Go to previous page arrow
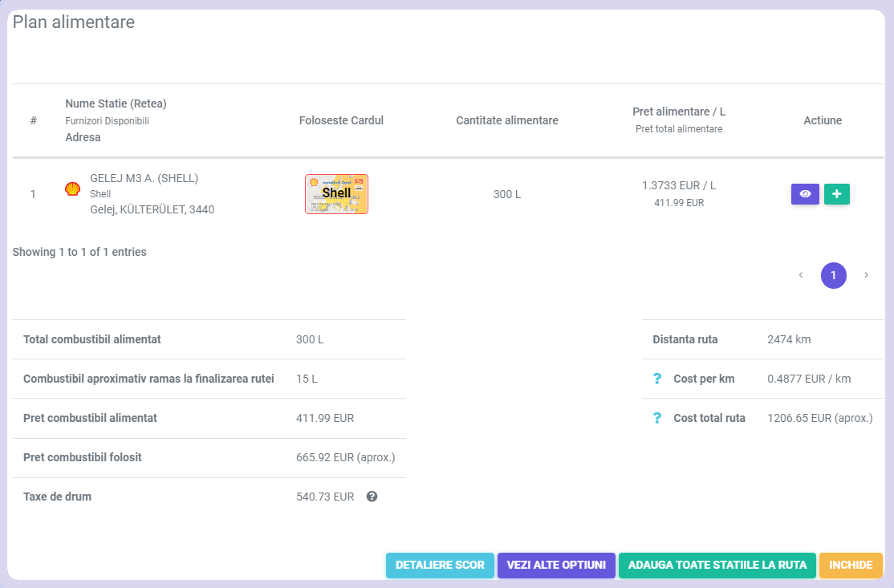 800,275
